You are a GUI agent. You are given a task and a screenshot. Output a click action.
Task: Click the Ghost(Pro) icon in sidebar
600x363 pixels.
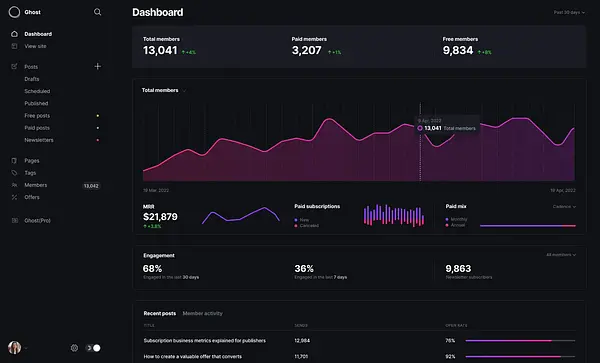click(x=15, y=220)
